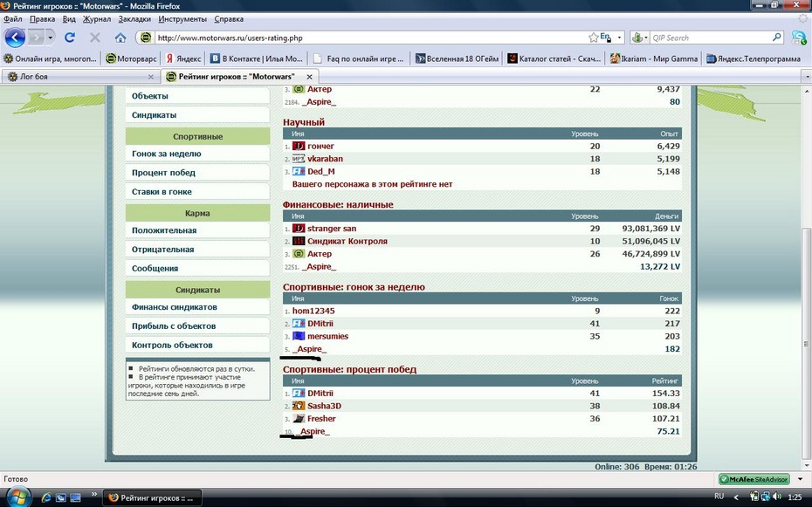This screenshot has width=812, height=507.
Task: Open the Файл menu
Action: (x=12, y=19)
